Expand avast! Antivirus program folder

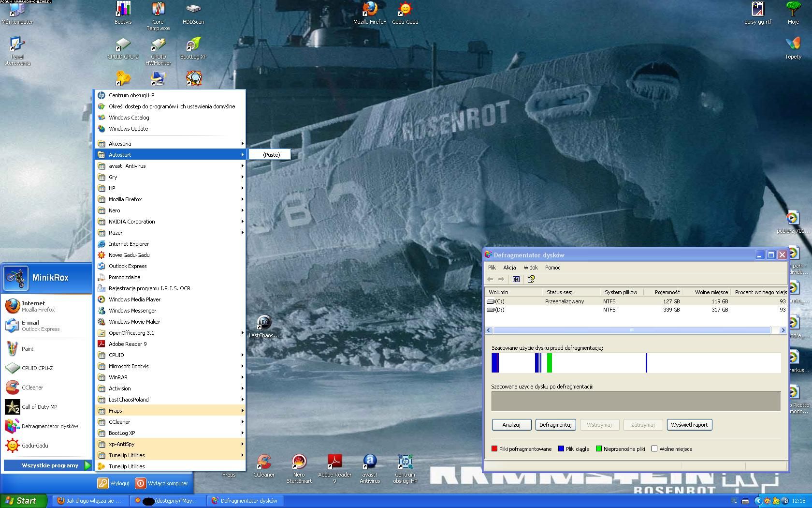point(171,166)
